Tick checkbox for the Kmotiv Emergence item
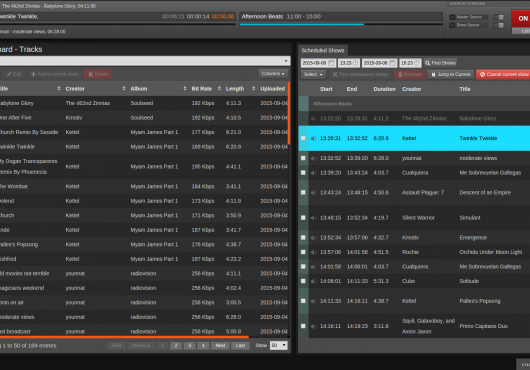 [x=303, y=238]
